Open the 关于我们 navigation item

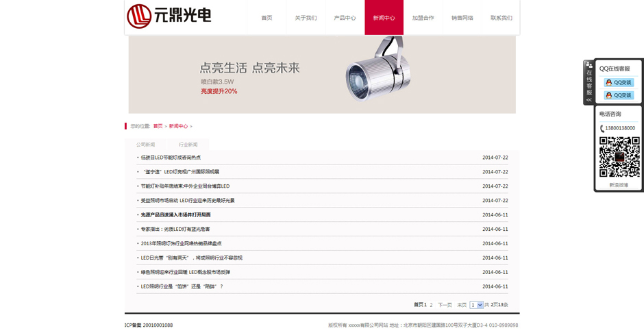306,18
